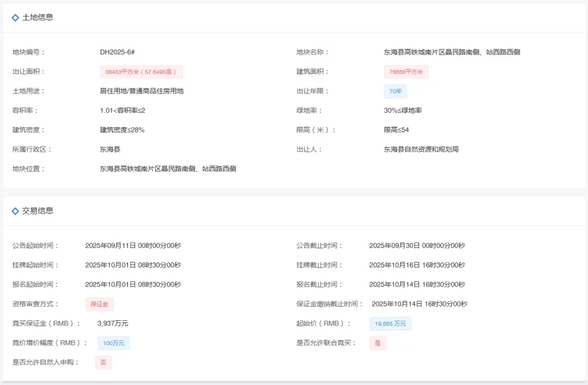The height and width of the screenshot is (385, 588).
Task: Click the 是 tag for joint bidding
Action: point(377,343)
